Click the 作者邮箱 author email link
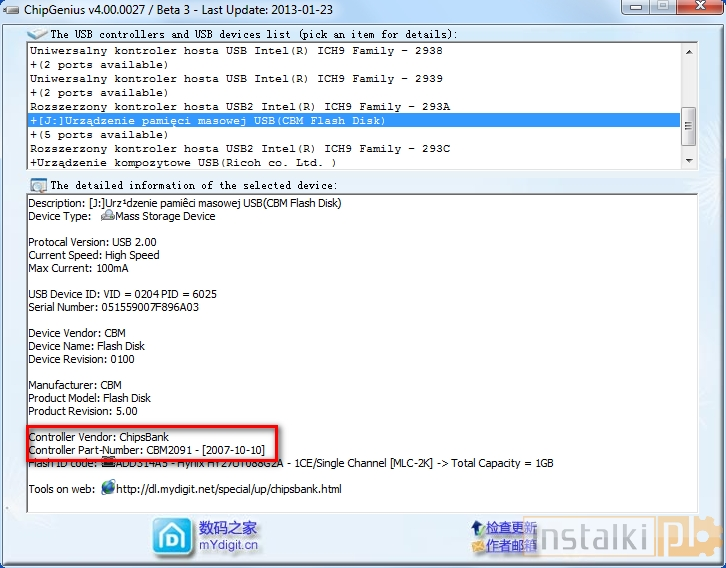 click(511, 545)
